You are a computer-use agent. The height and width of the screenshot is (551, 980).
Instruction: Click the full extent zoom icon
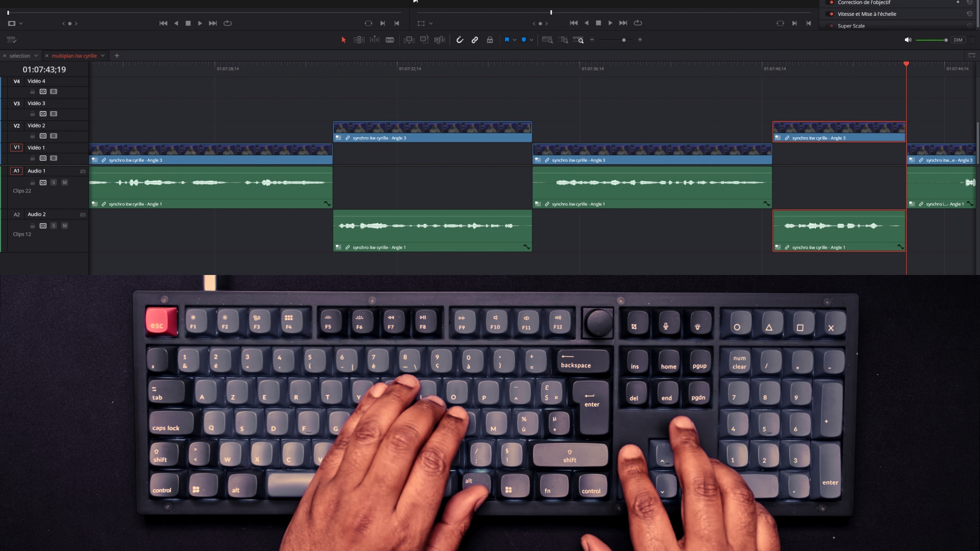[547, 40]
